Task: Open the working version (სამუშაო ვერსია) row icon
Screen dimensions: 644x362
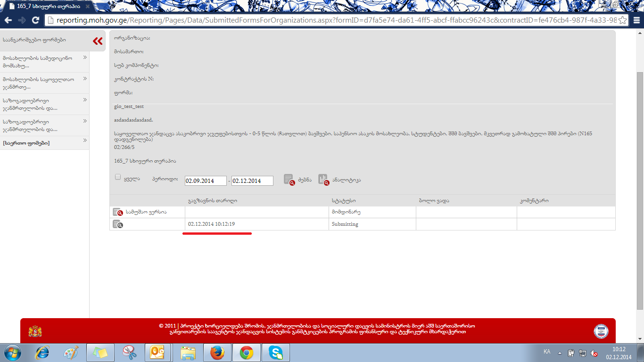Action: tap(117, 212)
